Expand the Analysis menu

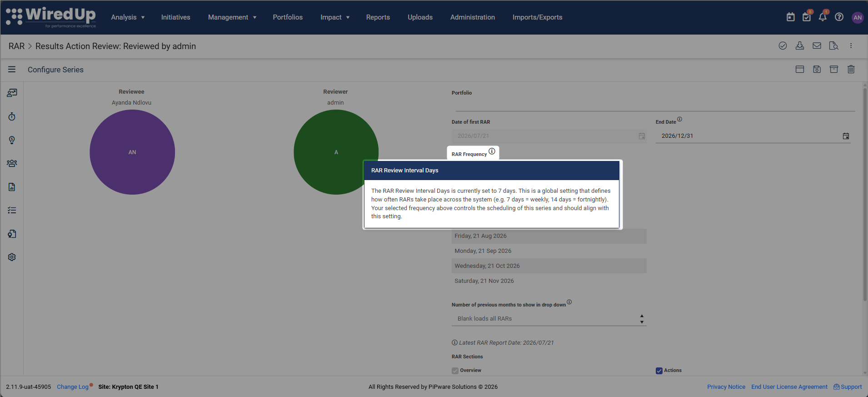(x=128, y=17)
